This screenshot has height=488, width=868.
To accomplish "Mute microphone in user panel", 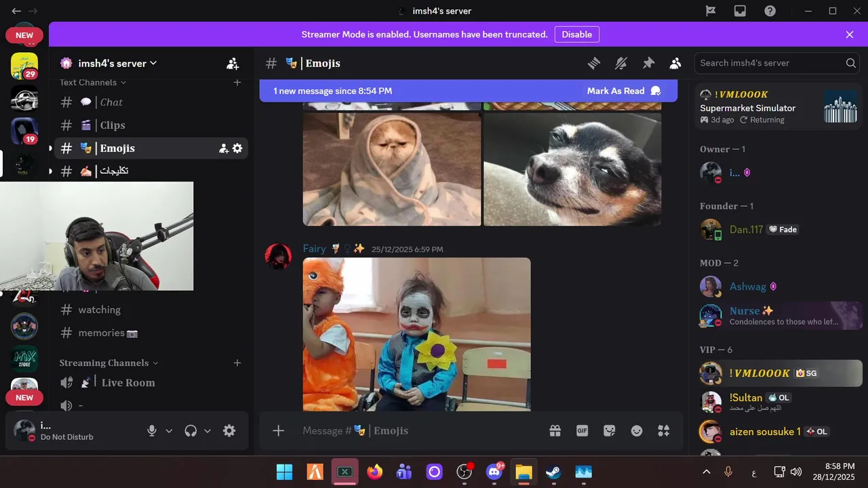I will point(152,431).
